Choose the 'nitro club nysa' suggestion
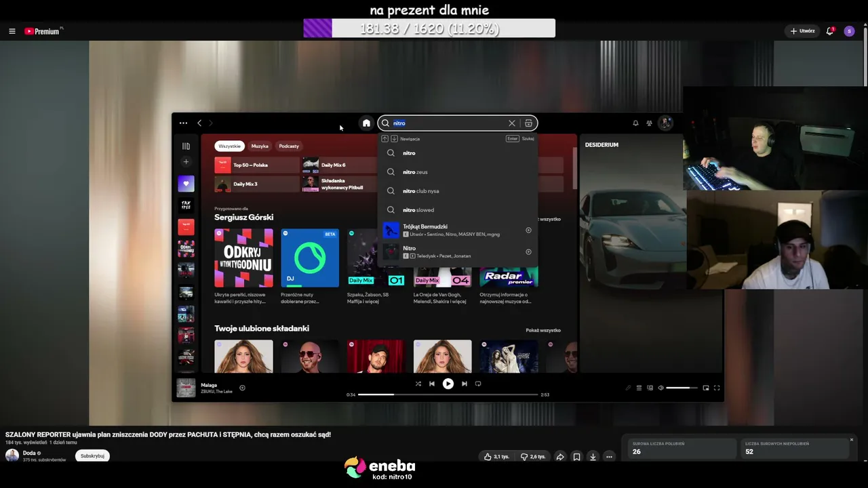This screenshot has height=488, width=868. 458,191
